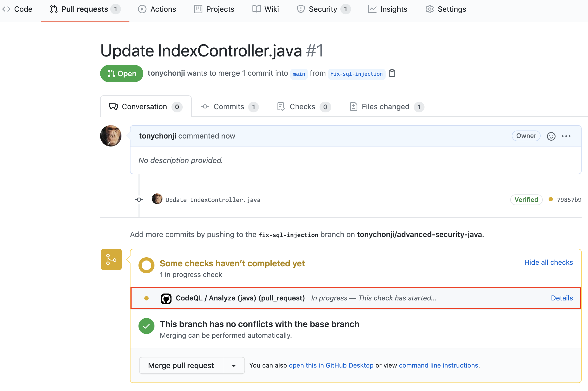The image size is (588, 391).
Task: Open the CodeQL check Details link
Action: 562,298
